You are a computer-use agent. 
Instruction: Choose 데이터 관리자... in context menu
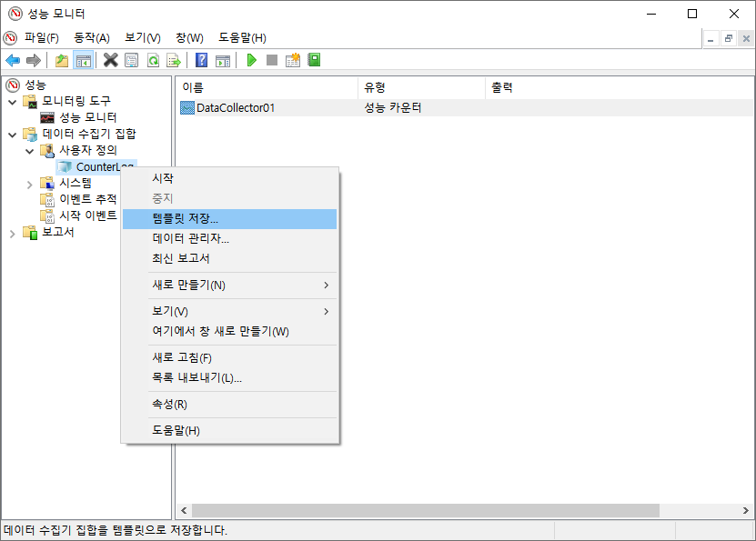(230, 238)
